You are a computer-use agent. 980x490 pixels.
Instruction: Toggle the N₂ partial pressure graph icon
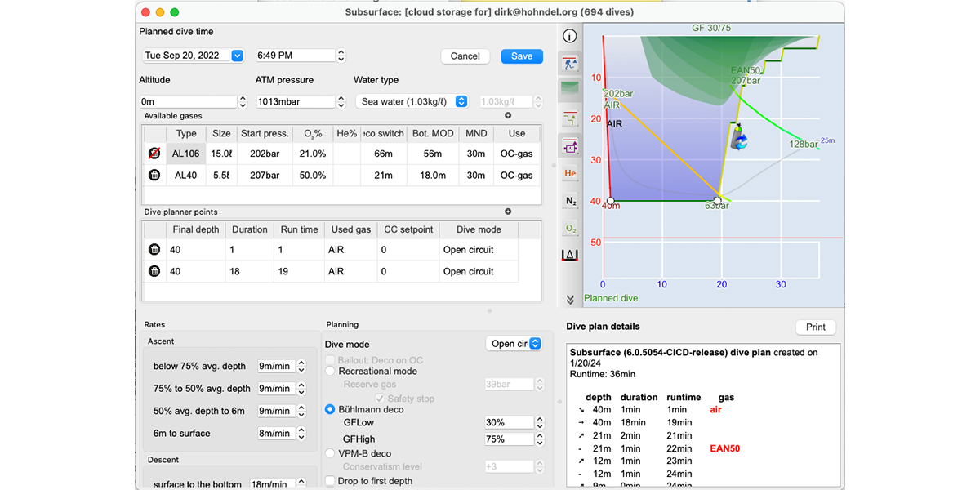coord(570,201)
